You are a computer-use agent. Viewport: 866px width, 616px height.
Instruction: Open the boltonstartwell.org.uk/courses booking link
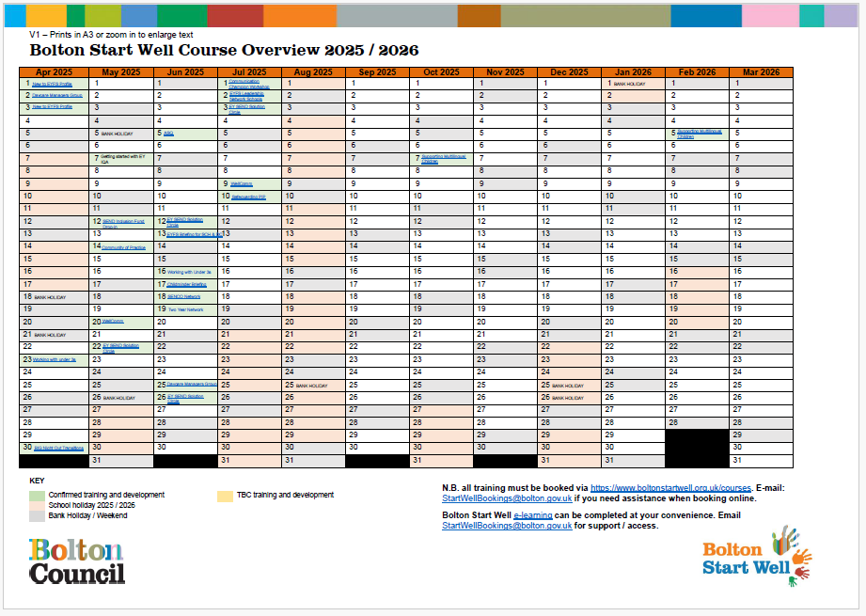[670, 488]
